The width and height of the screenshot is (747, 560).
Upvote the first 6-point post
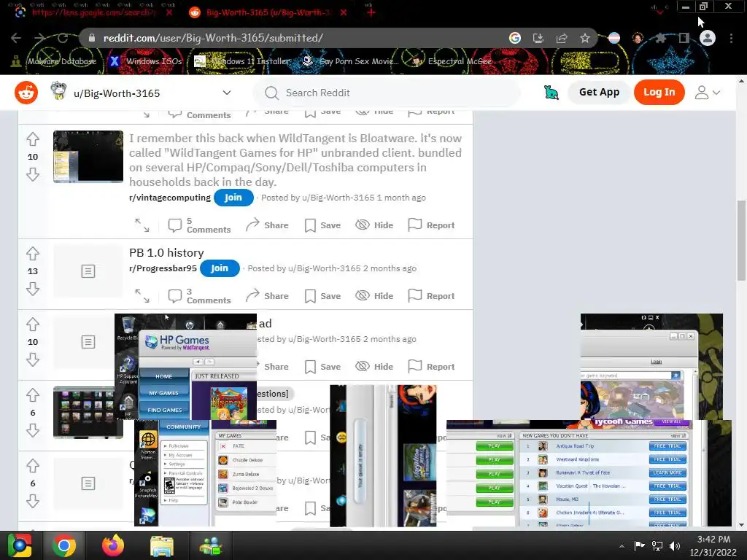[33, 394]
